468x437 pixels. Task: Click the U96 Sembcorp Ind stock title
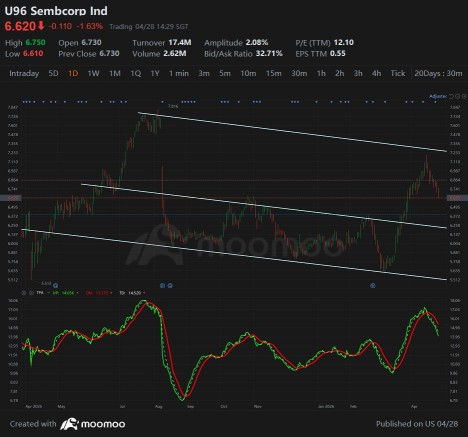[x=56, y=11]
